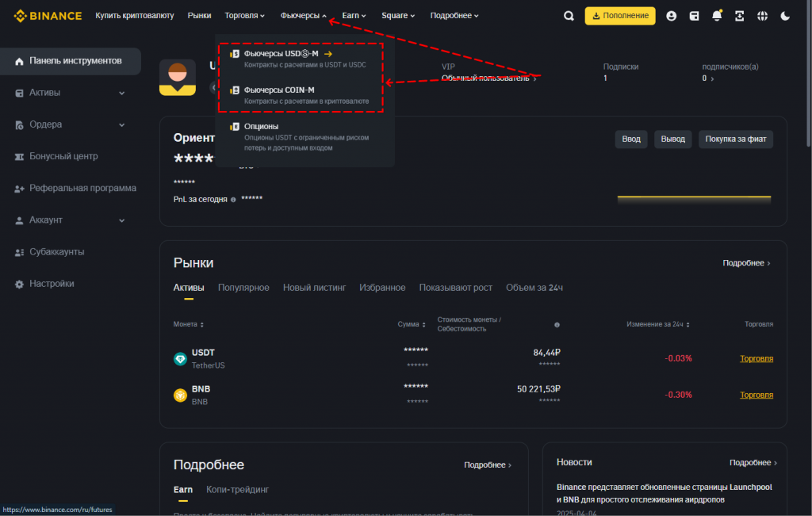
Task: Sort by Изменение за 24ч arrows
Action: pyautogui.click(x=688, y=324)
